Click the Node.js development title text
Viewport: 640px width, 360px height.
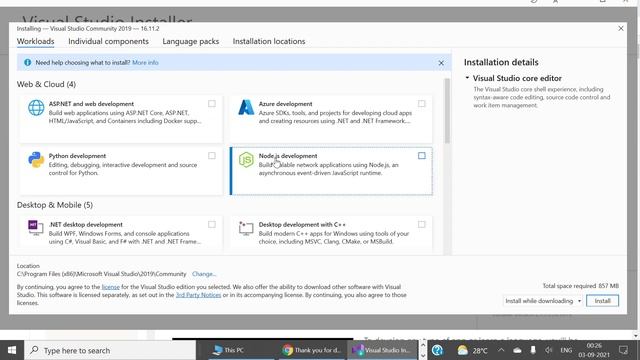click(288, 156)
